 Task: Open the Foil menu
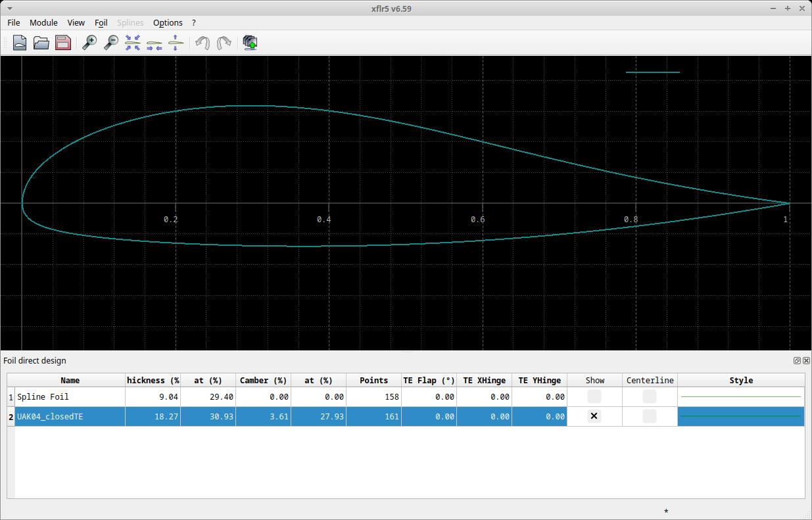[x=101, y=22]
